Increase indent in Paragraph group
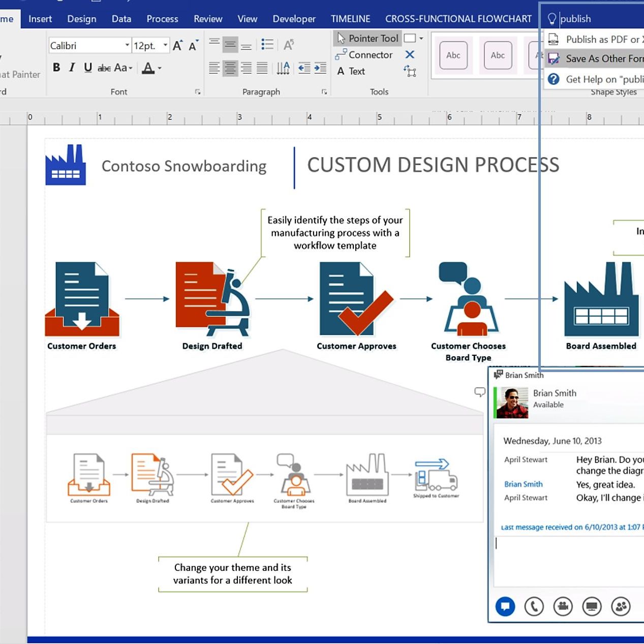The image size is (644, 644). tap(320, 68)
